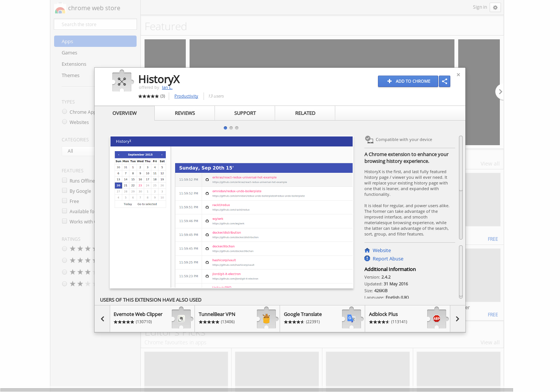The width and height of the screenshot is (560, 392).
Task: Click the horizontal page scrollbar
Action: pos(257,390)
